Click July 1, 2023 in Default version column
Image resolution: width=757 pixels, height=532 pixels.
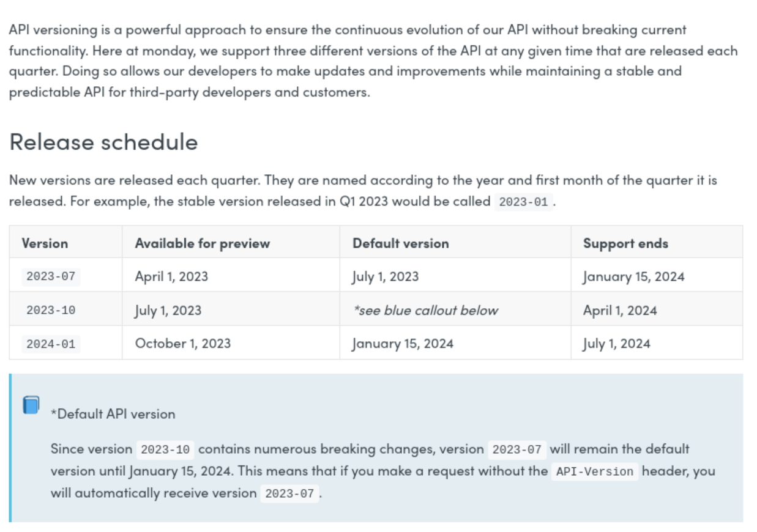tap(386, 276)
